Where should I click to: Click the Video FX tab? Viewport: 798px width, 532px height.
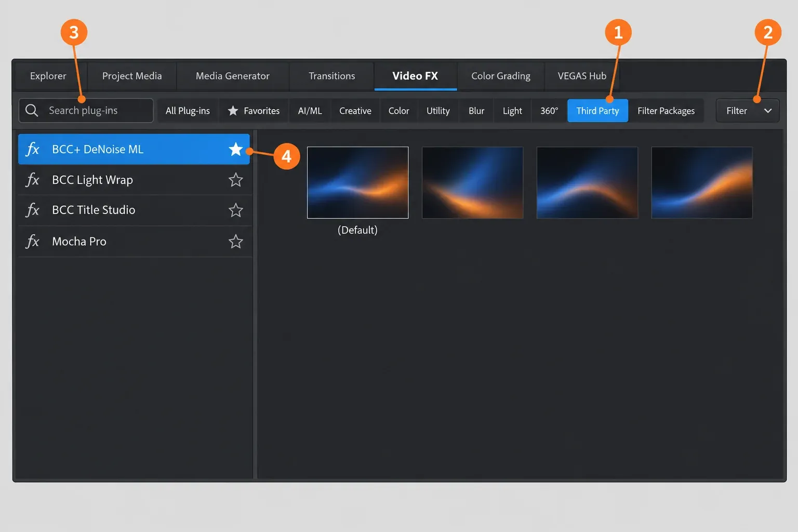(x=415, y=76)
